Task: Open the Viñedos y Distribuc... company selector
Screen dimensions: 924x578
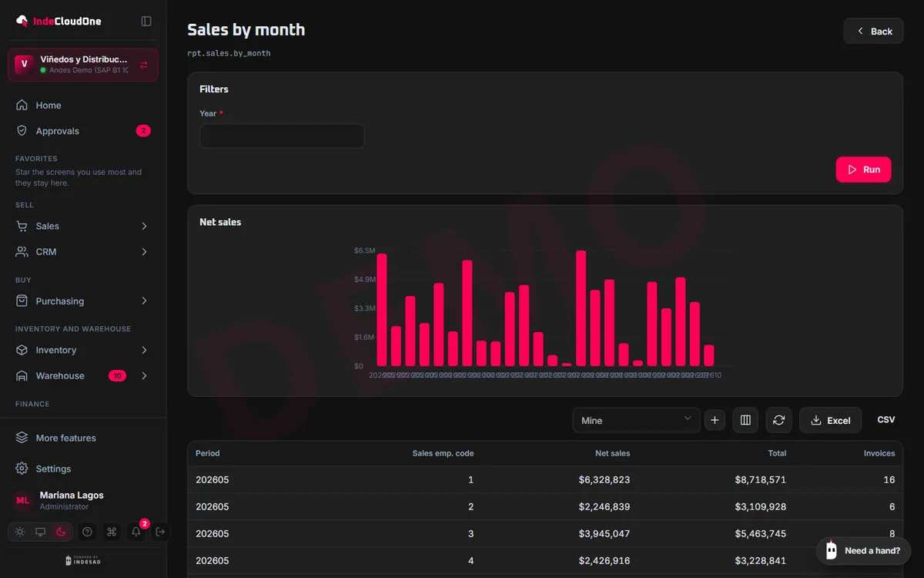Action: (83, 65)
